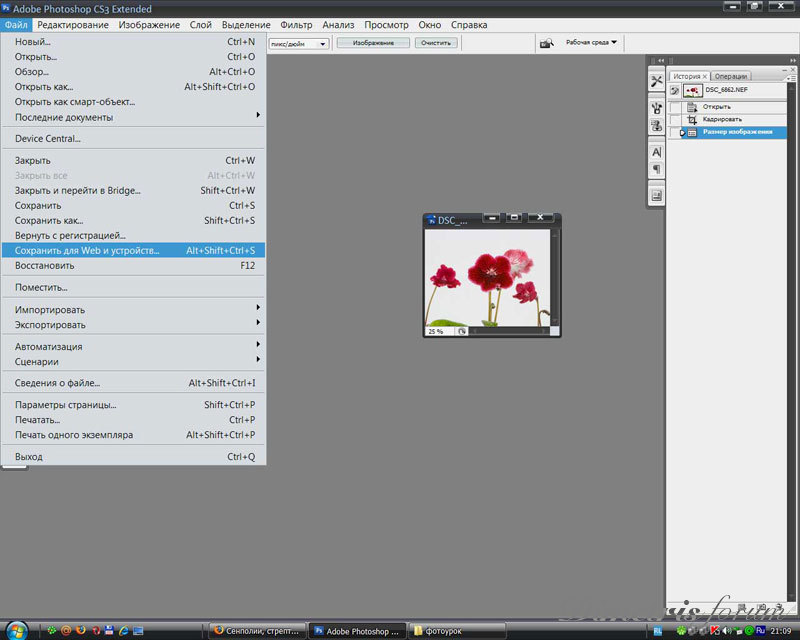Select the DSC_6862.NEF history snapshot thumbnail
Viewport: 800px width, 640px height.
point(694,90)
